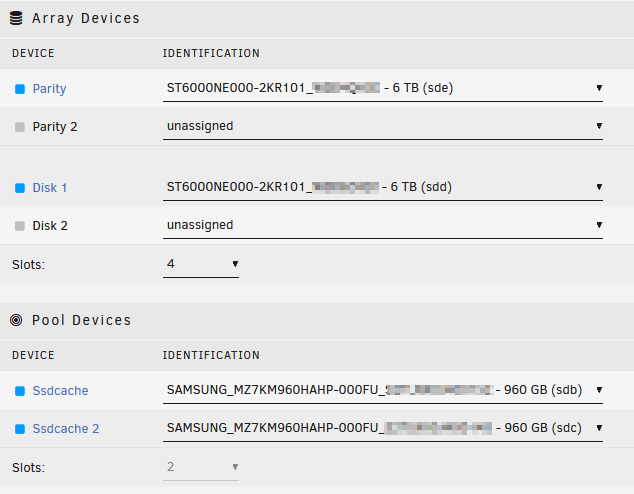
Task: Open the Parity device link
Action: [x=49, y=89]
